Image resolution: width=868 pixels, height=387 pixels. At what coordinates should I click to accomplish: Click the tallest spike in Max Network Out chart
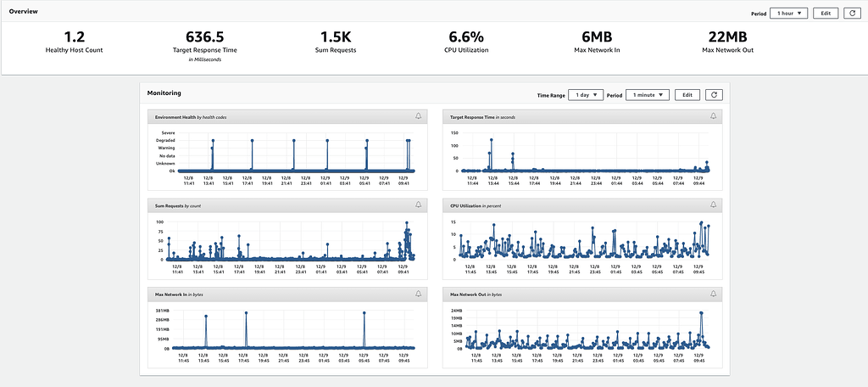[701, 313]
